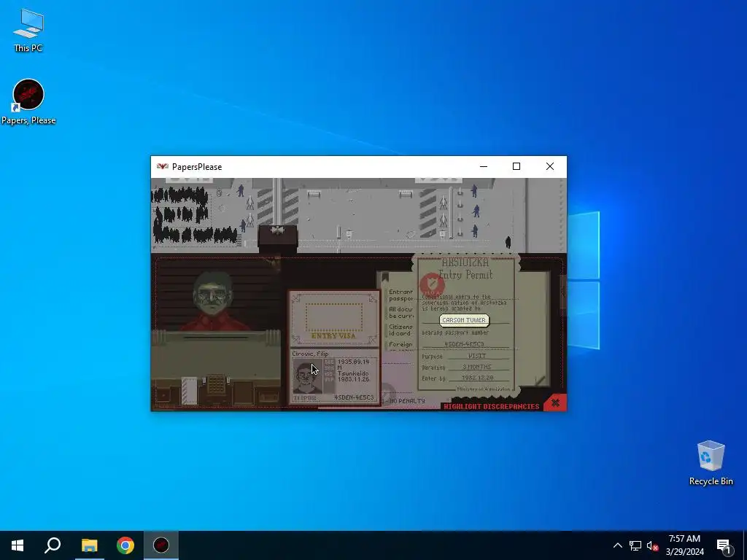Close the PapersPlease window
This screenshot has width=747, height=560.
point(550,167)
